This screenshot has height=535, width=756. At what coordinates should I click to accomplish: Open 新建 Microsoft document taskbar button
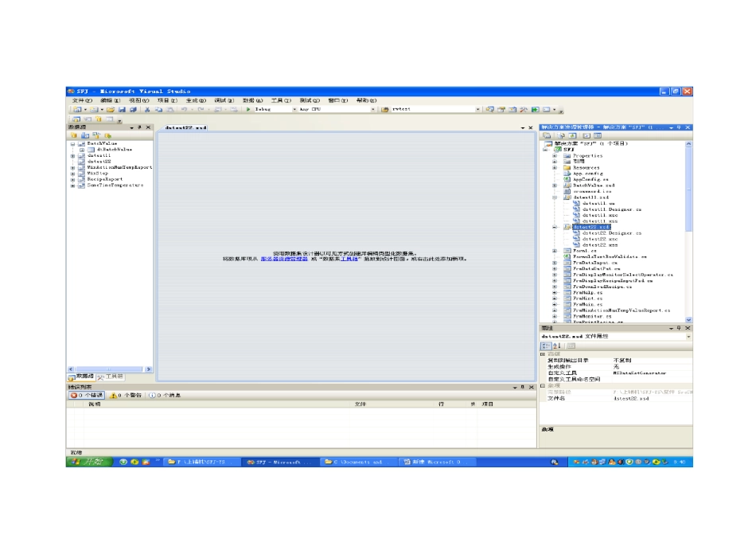pyautogui.click(x=438, y=463)
